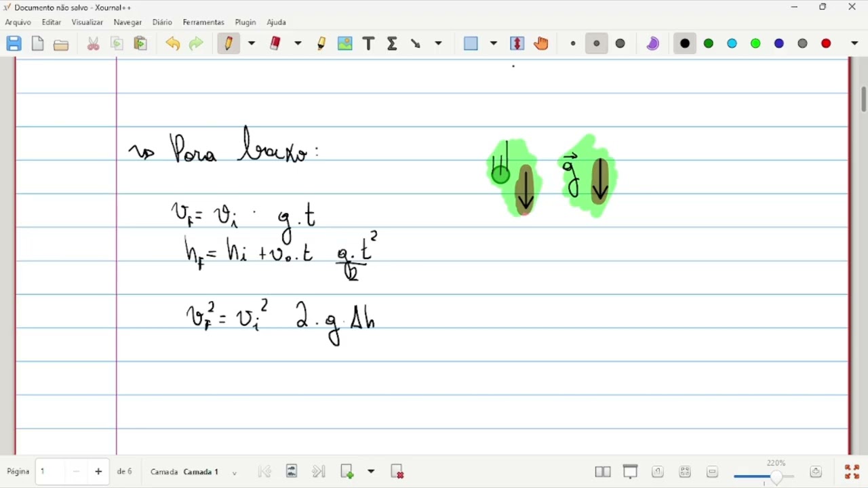
Task: Select the rectangle region selection tool
Action: [471, 43]
